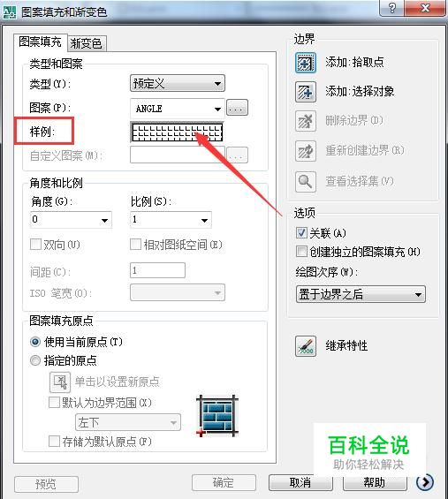Click the Cancel (取消) button

point(300,483)
